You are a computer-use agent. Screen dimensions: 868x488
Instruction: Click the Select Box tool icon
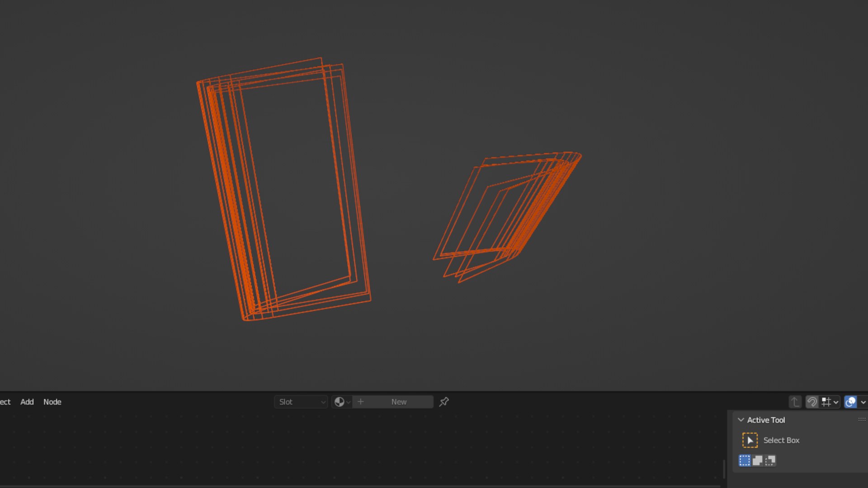pyautogui.click(x=750, y=440)
